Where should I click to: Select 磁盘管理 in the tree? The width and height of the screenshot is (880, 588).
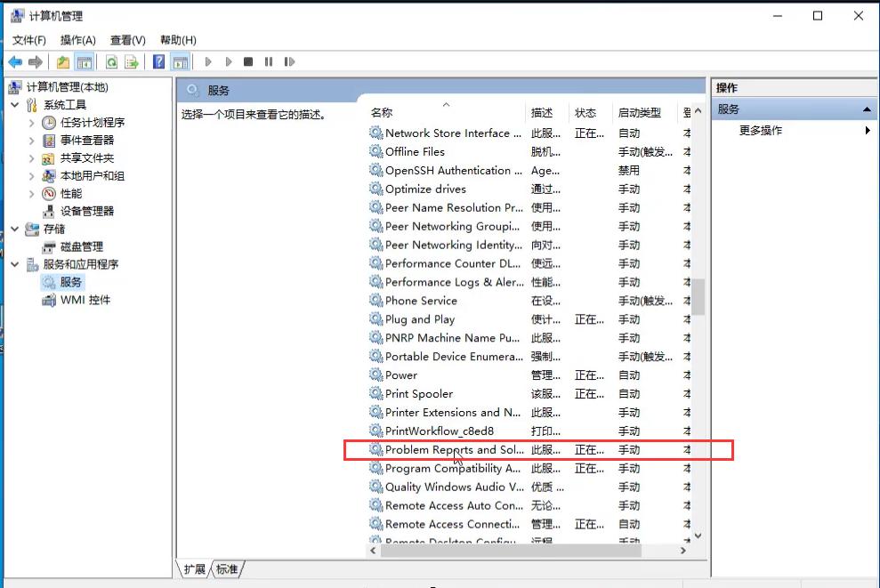(81, 246)
